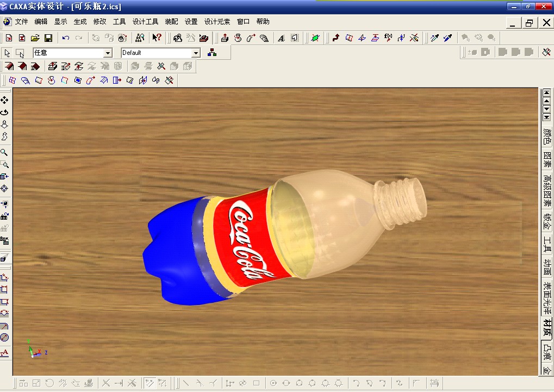This screenshot has width=554, height=392.
Task: Click the arrow selection tool
Action: 7,53
